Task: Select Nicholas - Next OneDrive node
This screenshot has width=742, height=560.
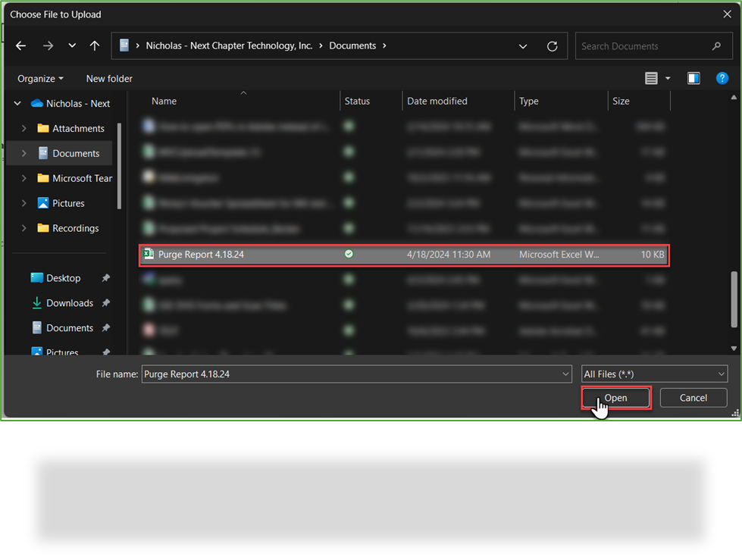Action: [70, 104]
